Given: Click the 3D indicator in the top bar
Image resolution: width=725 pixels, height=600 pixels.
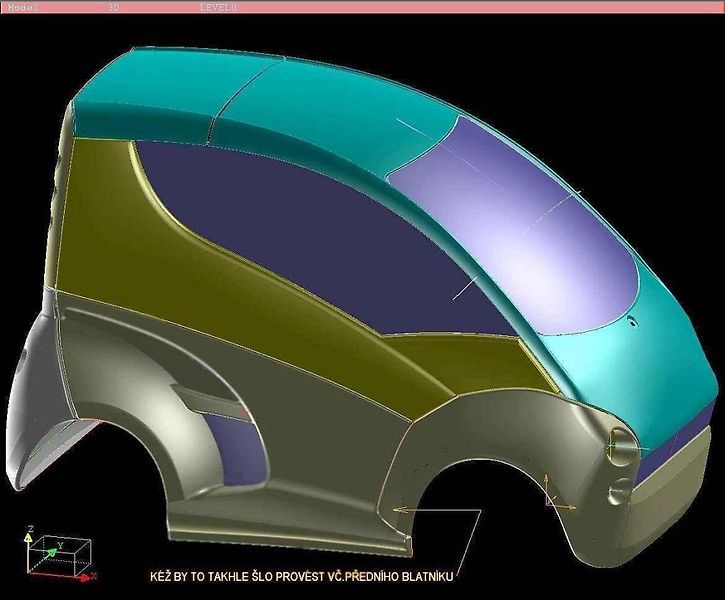Looking at the screenshot, I should coord(112,7).
